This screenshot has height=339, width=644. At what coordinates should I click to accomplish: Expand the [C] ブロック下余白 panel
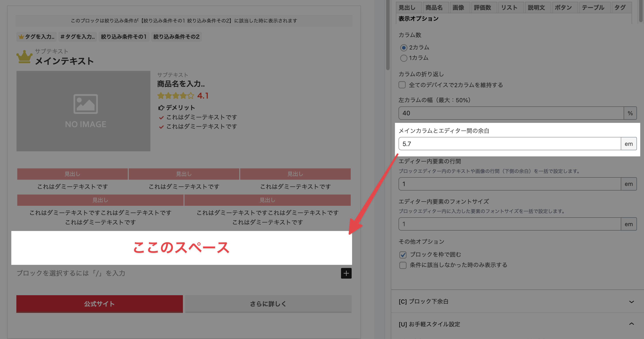517,301
